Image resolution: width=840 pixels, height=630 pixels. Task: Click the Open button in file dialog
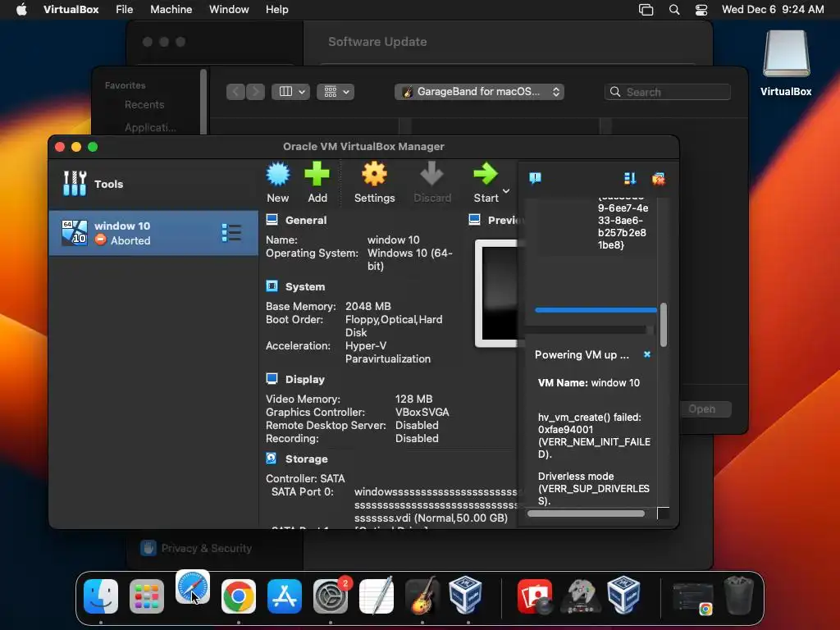[702, 409]
